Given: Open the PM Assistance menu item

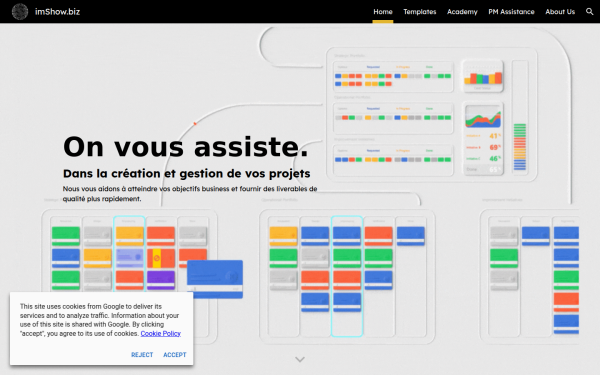Looking at the screenshot, I should coord(511,12).
